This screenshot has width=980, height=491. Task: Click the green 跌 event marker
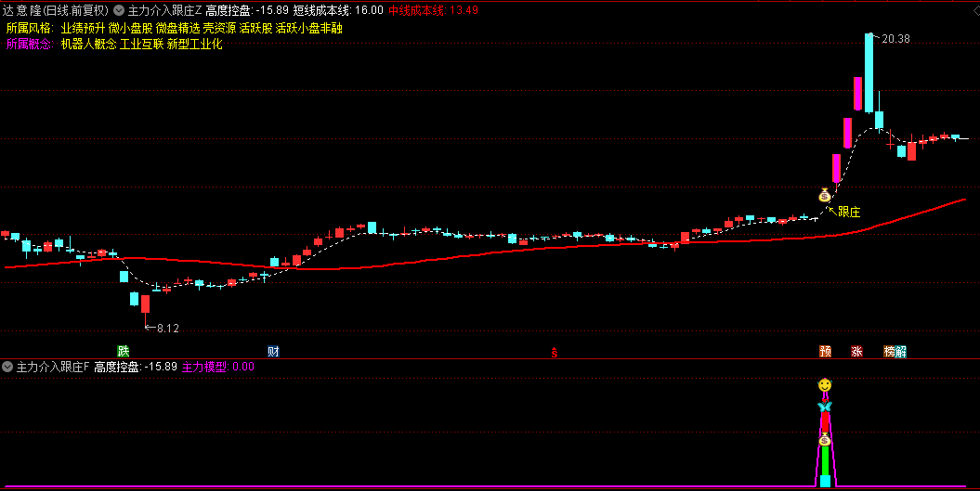(x=124, y=351)
